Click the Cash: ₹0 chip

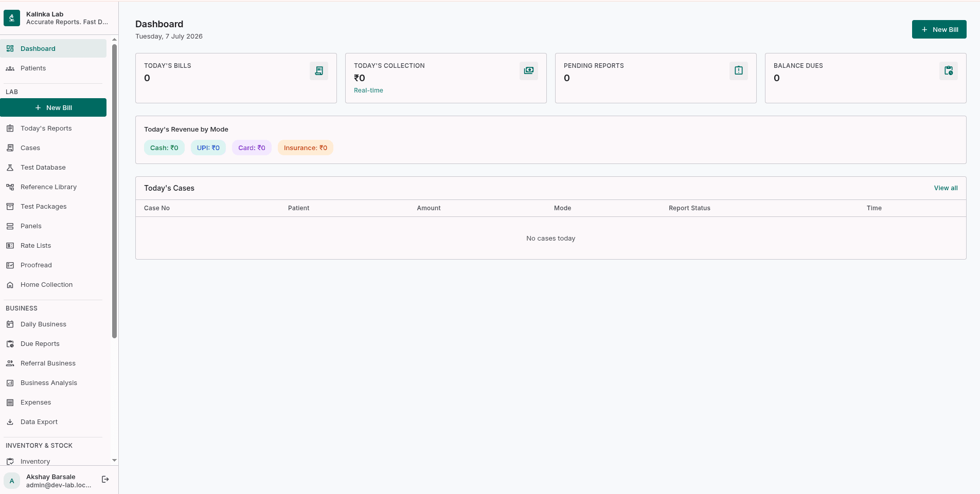pos(164,148)
